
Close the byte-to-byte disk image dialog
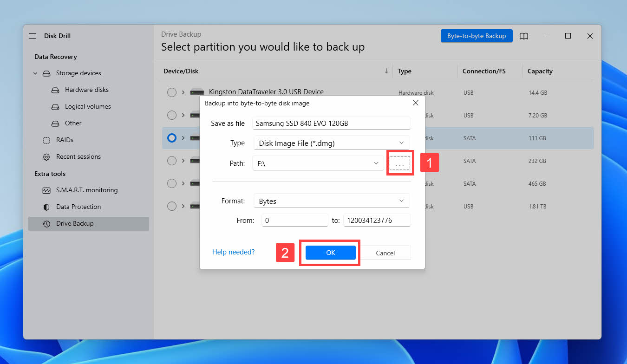(416, 103)
